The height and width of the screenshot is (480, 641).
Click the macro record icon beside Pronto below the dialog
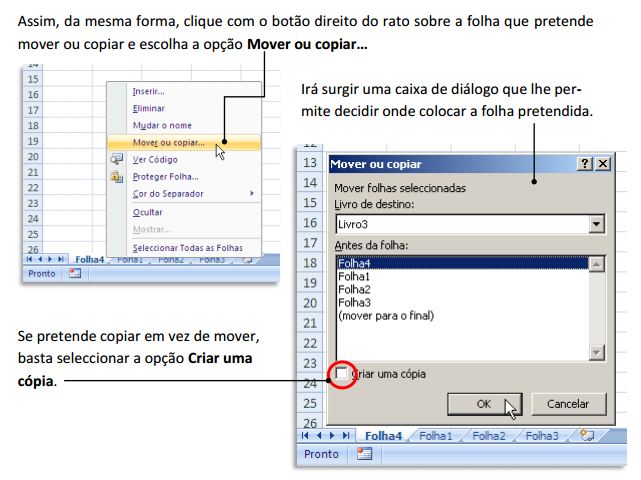coord(365,455)
